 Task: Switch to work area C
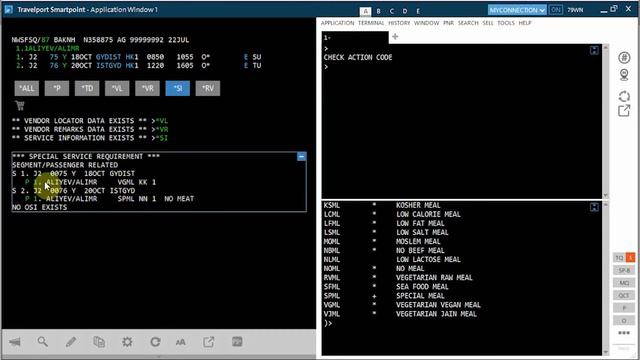(392, 11)
